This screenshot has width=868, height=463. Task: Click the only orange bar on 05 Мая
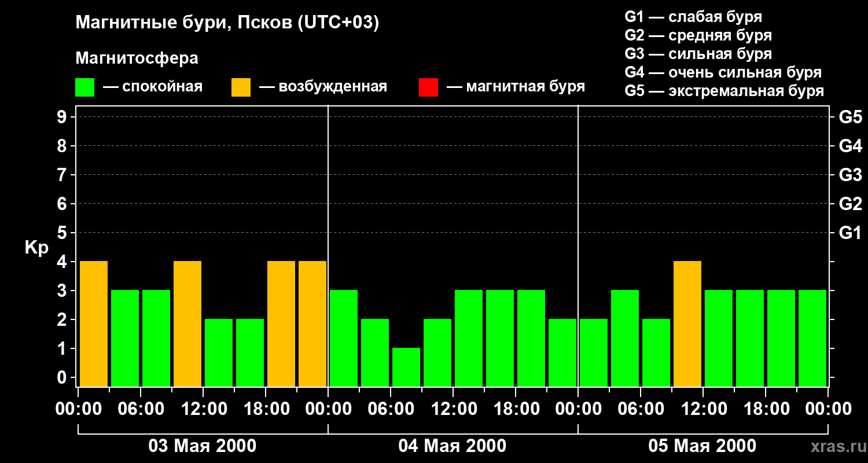point(687,324)
